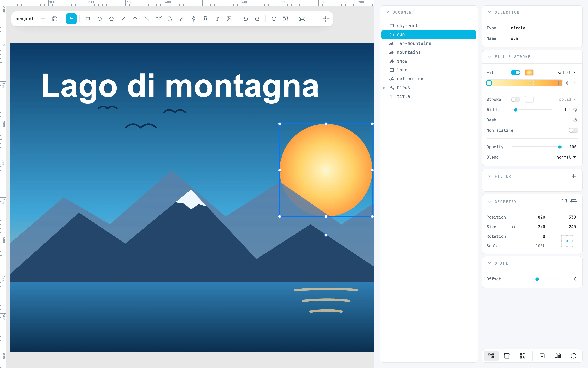Open the solid stroke style dropdown
588x368 pixels.
(567, 99)
